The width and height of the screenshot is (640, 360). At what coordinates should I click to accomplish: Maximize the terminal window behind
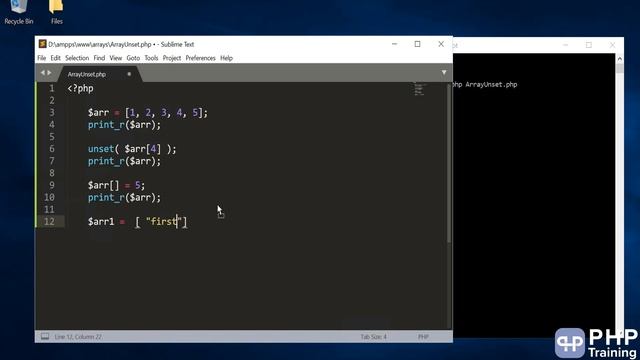(589, 45)
